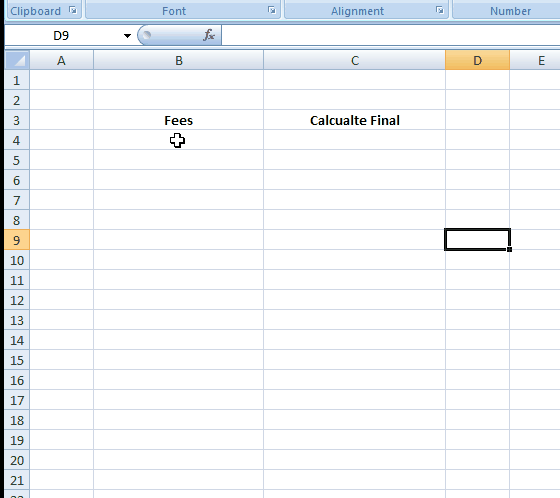Image resolution: width=560 pixels, height=498 pixels.
Task: Select row 15 header
Action: [17, 360]
